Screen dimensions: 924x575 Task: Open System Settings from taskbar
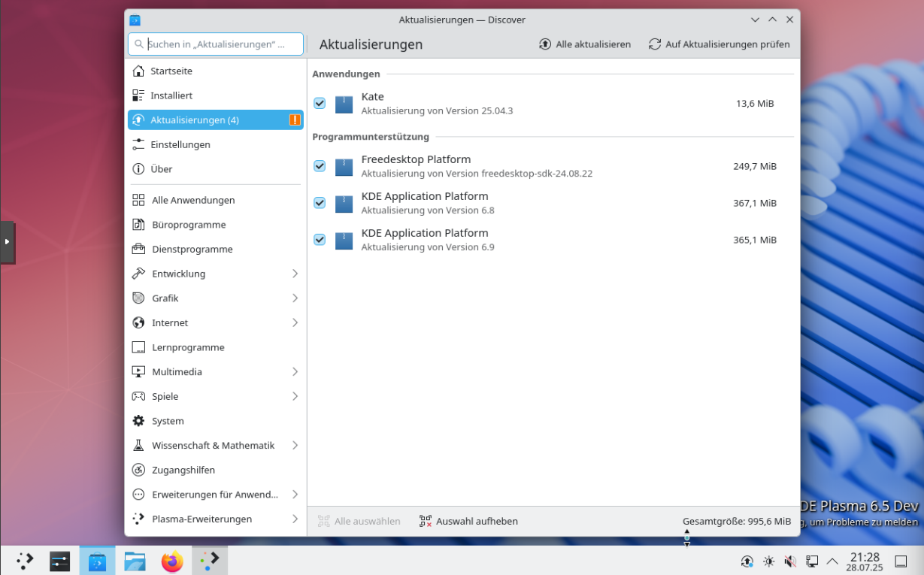point(59,561)
